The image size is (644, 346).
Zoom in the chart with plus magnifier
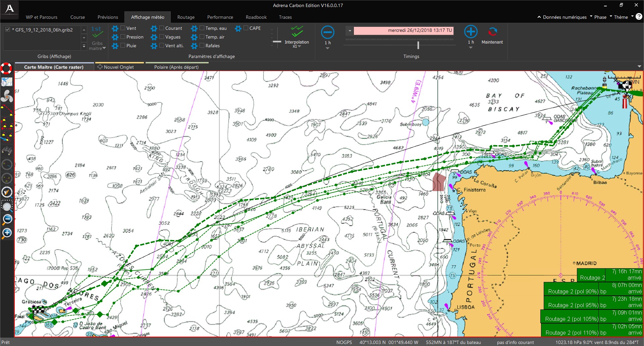point(7,233)
